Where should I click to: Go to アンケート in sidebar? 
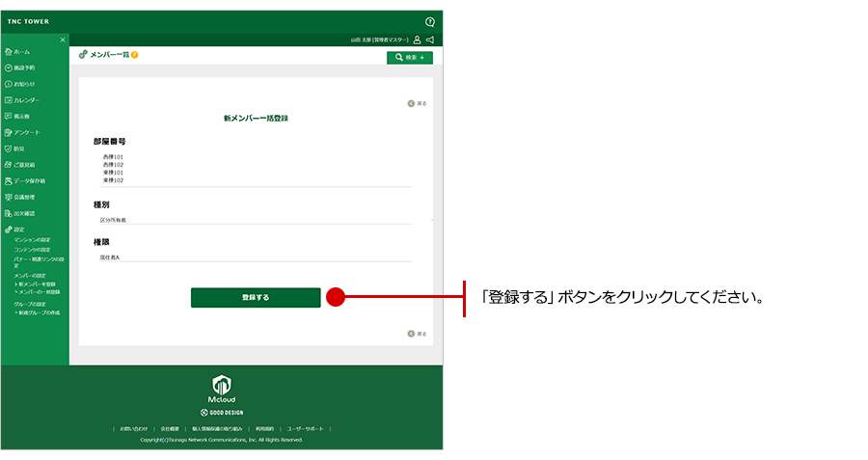coord(26,132)
